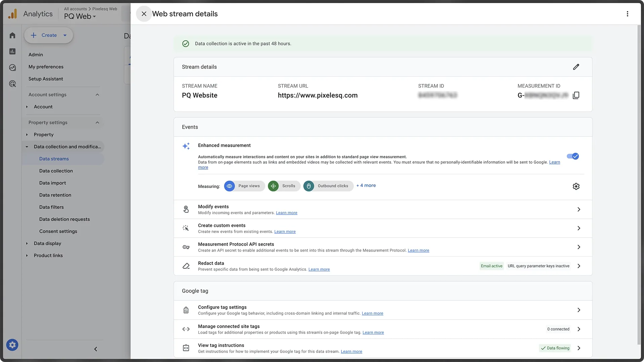Click the Admin gear icon at bottom left
This screenshot has width=644, height=362.
point(12,345)
